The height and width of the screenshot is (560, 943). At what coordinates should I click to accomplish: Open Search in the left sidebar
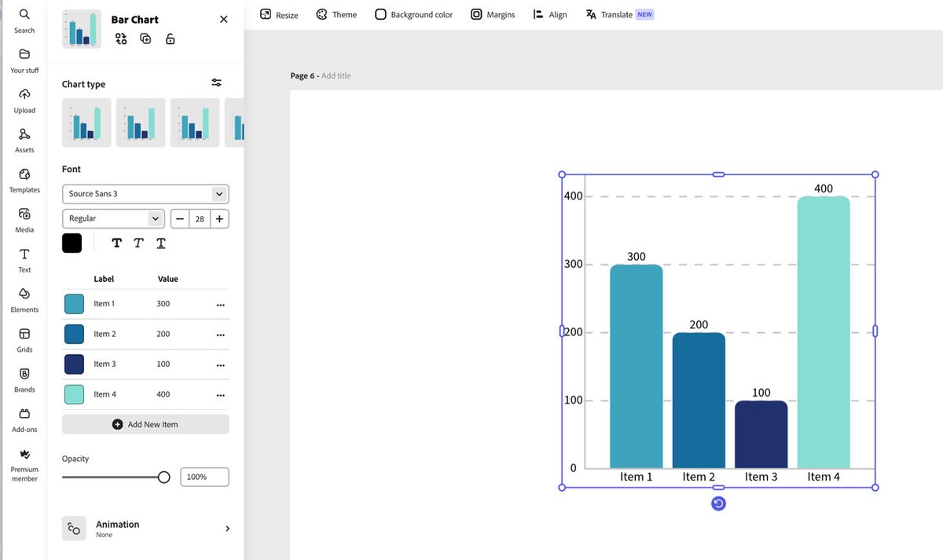(24, 20)
